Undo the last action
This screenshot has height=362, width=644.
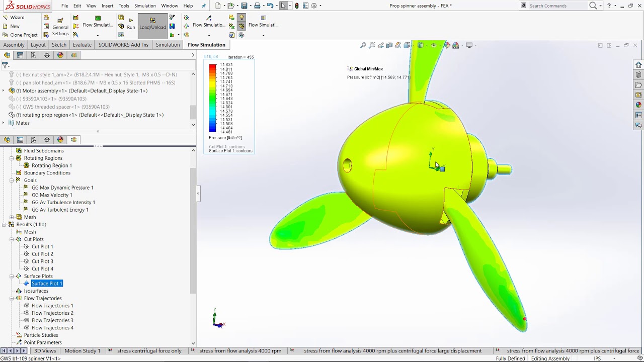click(x=270, y=6)
